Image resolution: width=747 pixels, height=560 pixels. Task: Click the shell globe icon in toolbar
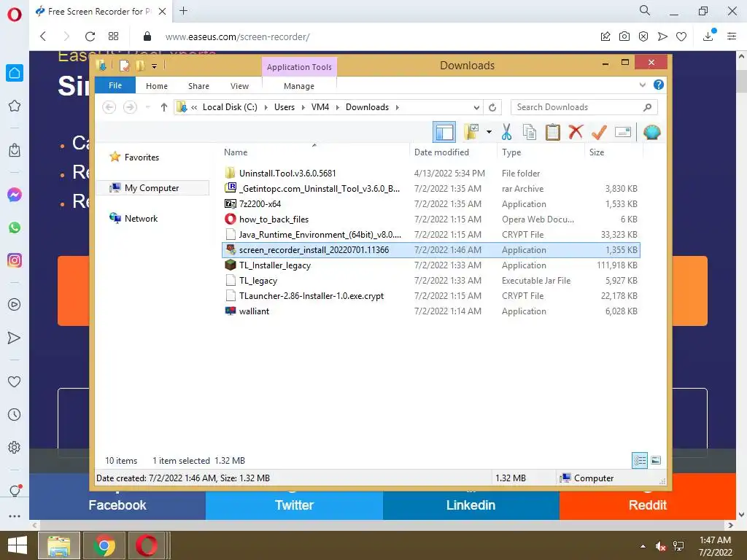pyautogui.click(x=651, y=132)
